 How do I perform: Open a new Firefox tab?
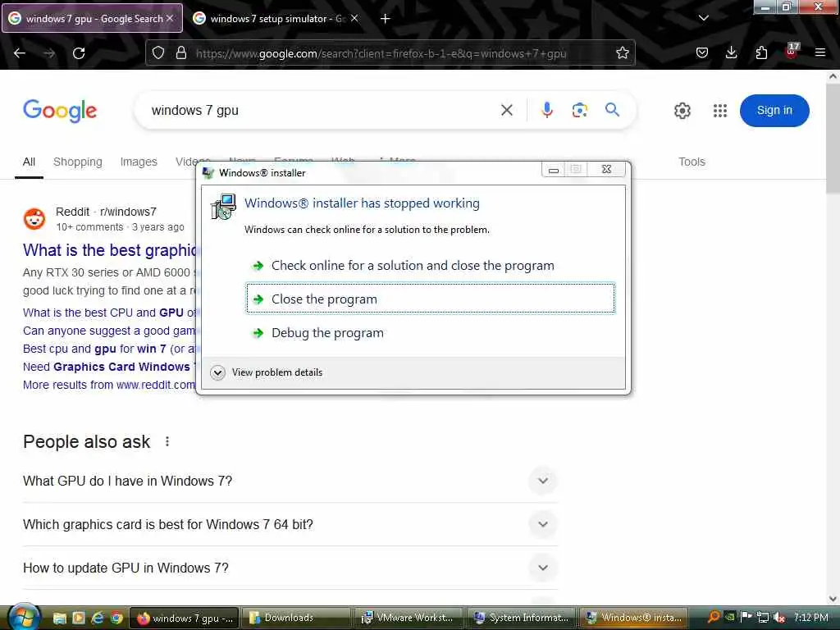pos(386,19)
